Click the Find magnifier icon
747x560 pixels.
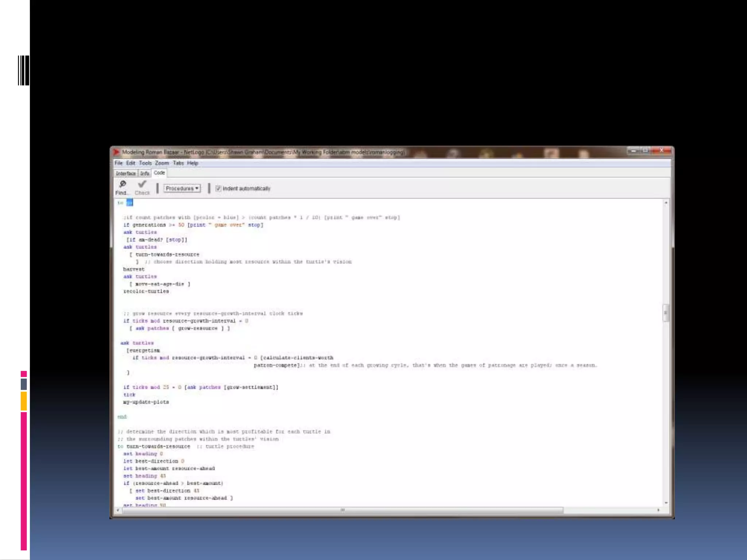[x=123, y=184]
